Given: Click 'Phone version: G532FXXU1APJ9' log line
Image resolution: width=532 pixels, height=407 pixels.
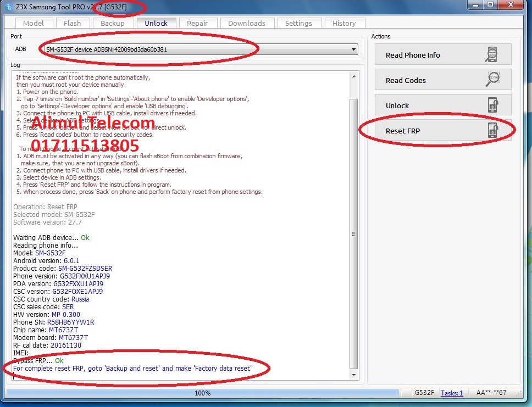Looking at the screenshot, I should pyautogui.click(x=62, y=276).
